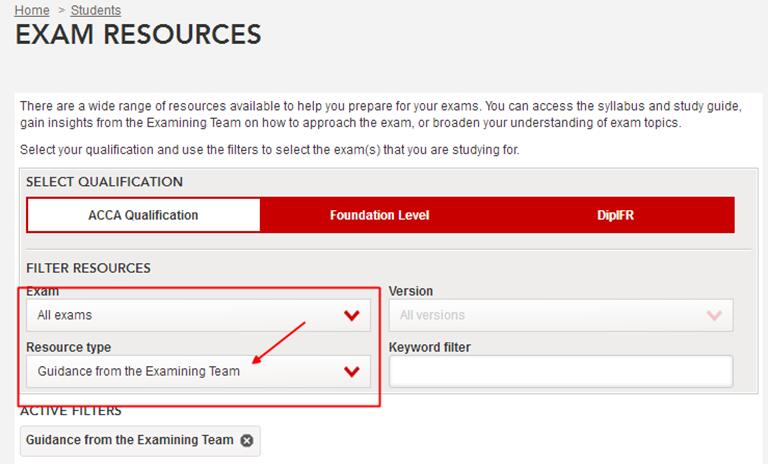The height and width of the screenshot is (472, 768).
Task: Click the red chevron in Resource type dropdown
Action: pyautogui.click(x=351, y=372)
